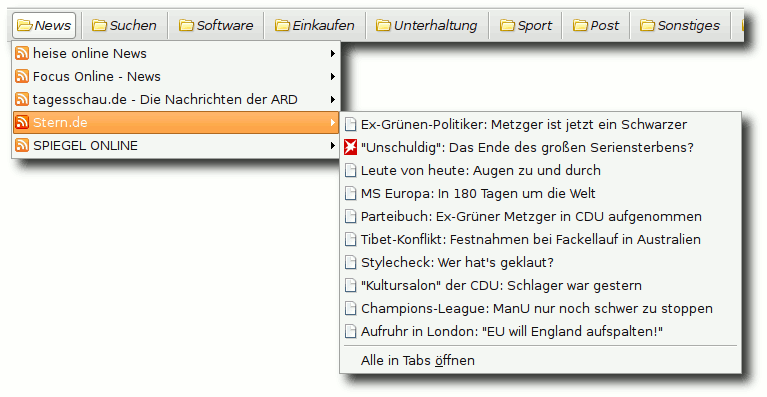The image size is (767, 397).
Task: Click the folder icon beside Sport
Action: pyautogui.click(x=507, y=25)
